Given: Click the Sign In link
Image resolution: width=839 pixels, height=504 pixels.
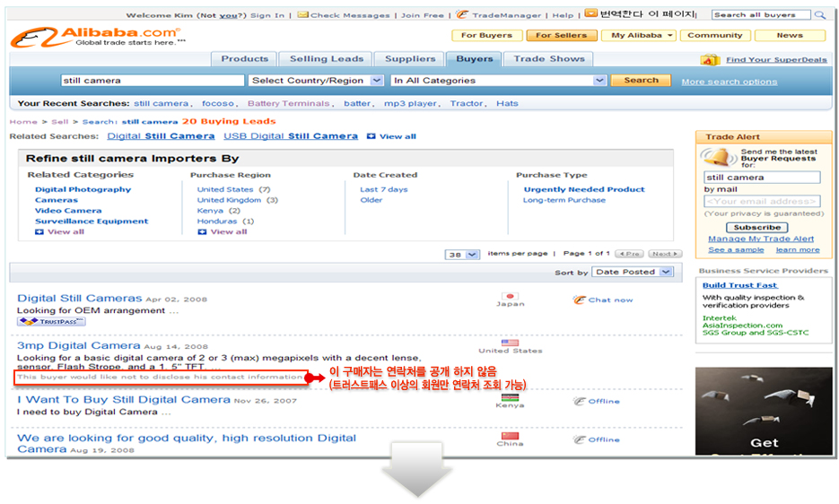Looking at the screenshot, I should pos(267,15).
